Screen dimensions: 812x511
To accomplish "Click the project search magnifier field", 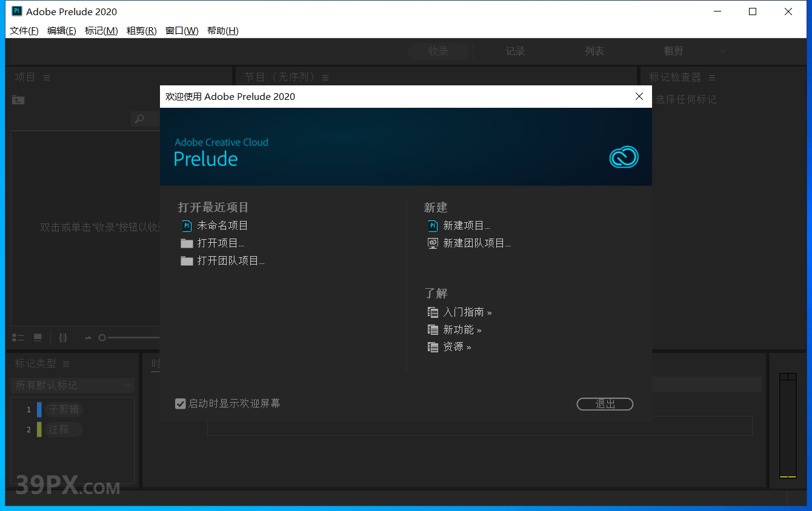I will (145, 119).
